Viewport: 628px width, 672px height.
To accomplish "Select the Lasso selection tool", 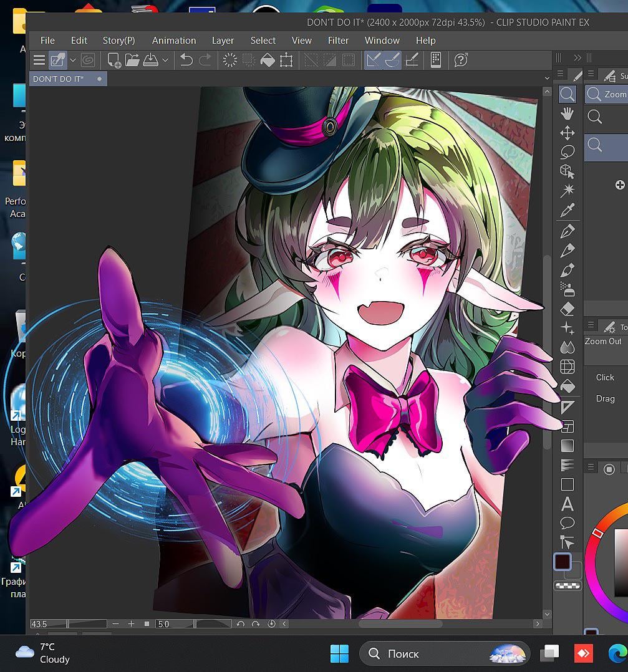I will click(x=567, y=152).
